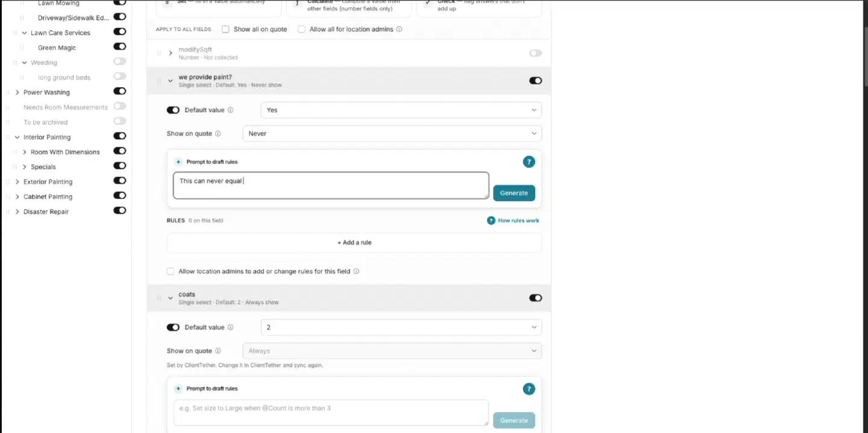Collapse the coats field chevron

click(171, 298)
